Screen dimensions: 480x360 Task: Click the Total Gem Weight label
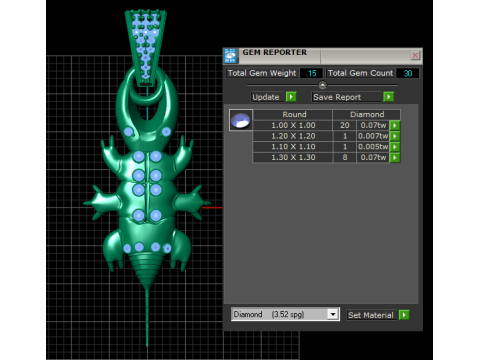coord(262,73)
